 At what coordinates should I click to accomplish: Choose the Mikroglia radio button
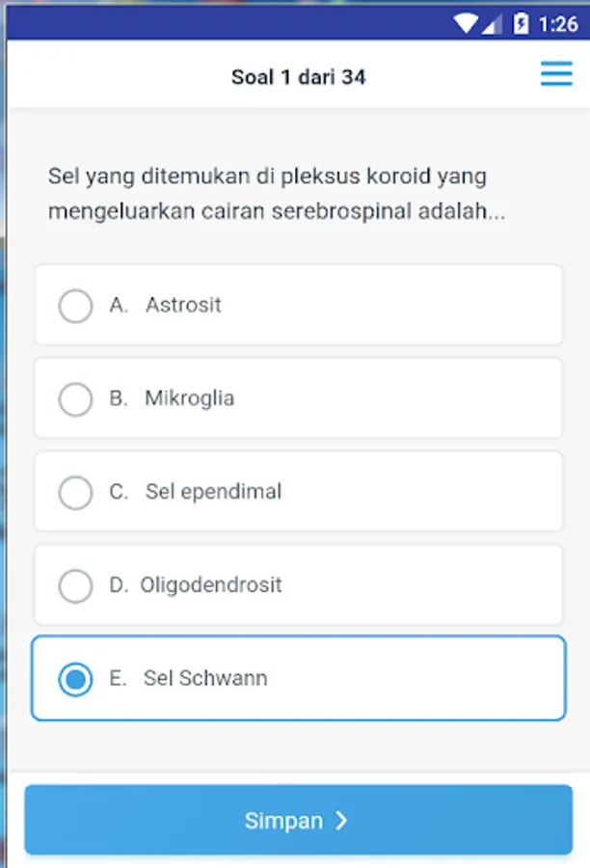click(x=75, y=399)
